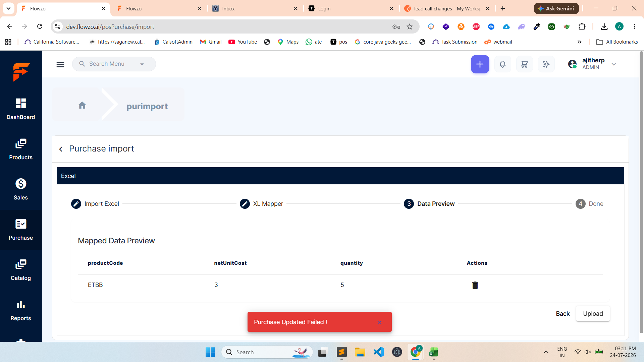Open the All Bookmarks folder
Viewport: 644px width, 362px height.
[x=617, y=42]
